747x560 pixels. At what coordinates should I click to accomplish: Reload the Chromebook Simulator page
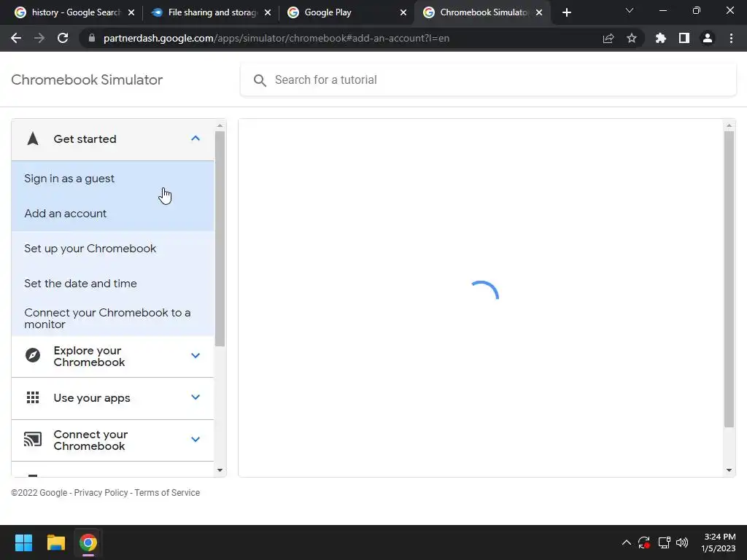63,38
